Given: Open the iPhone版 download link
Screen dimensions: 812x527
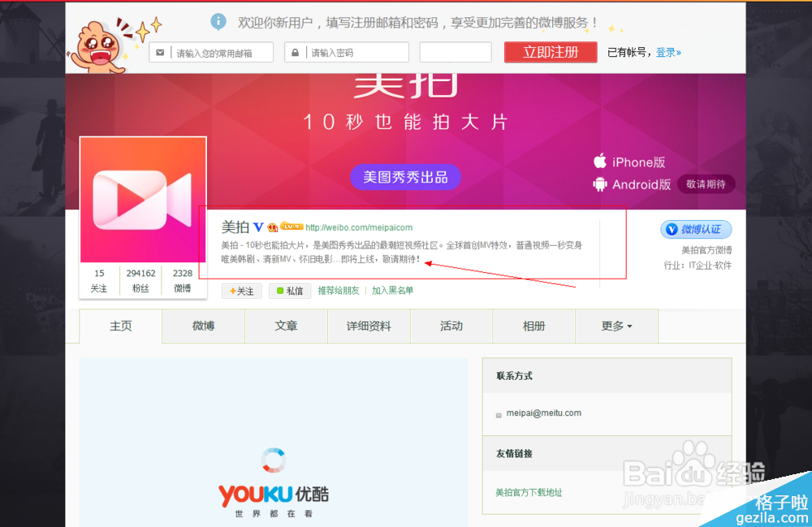Looking at the screenshot, I should [x=638, y=162].
